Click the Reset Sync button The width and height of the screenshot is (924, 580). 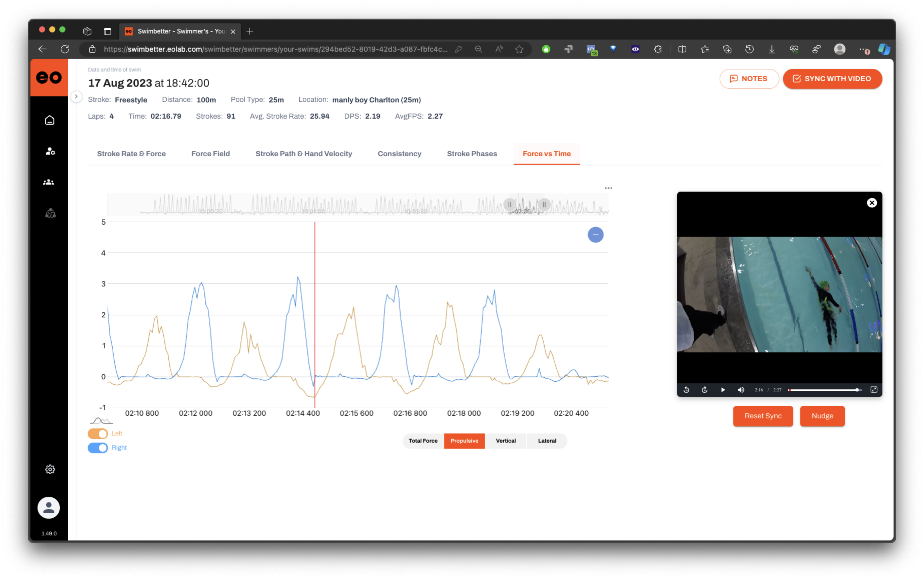tap(763, 416)
